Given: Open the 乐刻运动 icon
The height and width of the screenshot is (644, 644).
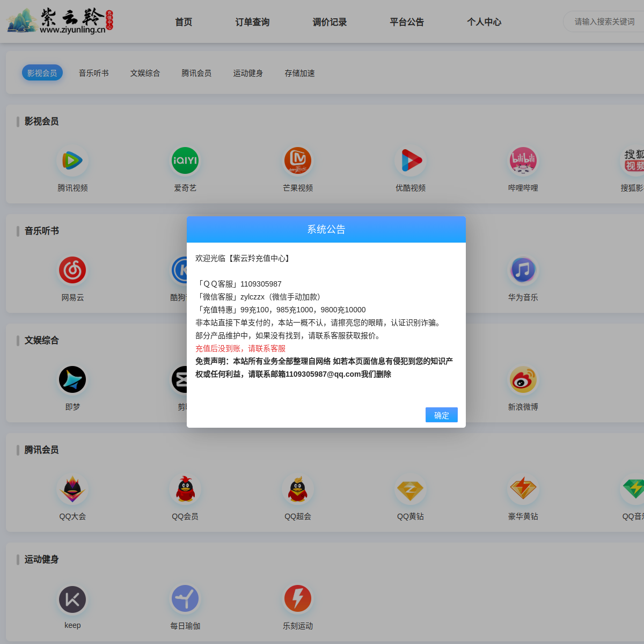Looking at the screenshot, I should 298,599.
